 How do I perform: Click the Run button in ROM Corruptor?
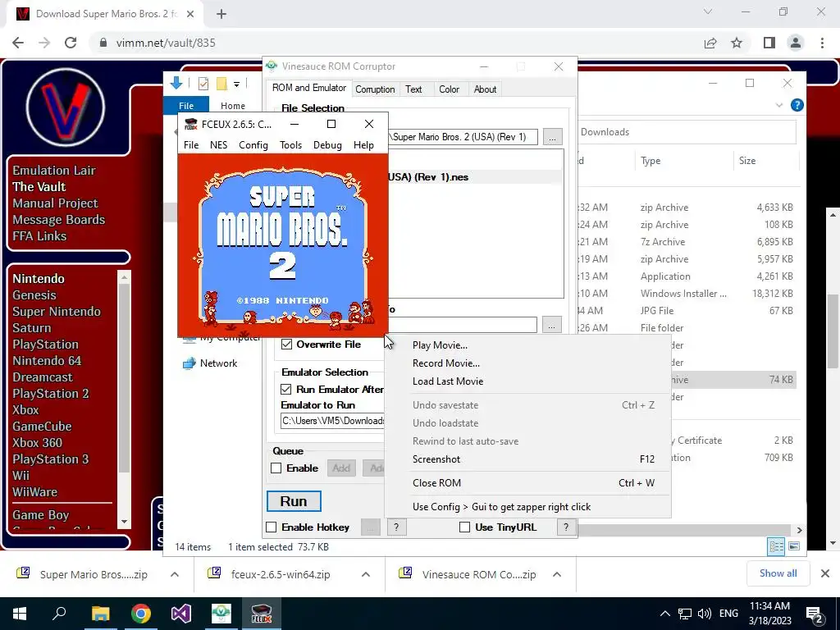[294, 501]
